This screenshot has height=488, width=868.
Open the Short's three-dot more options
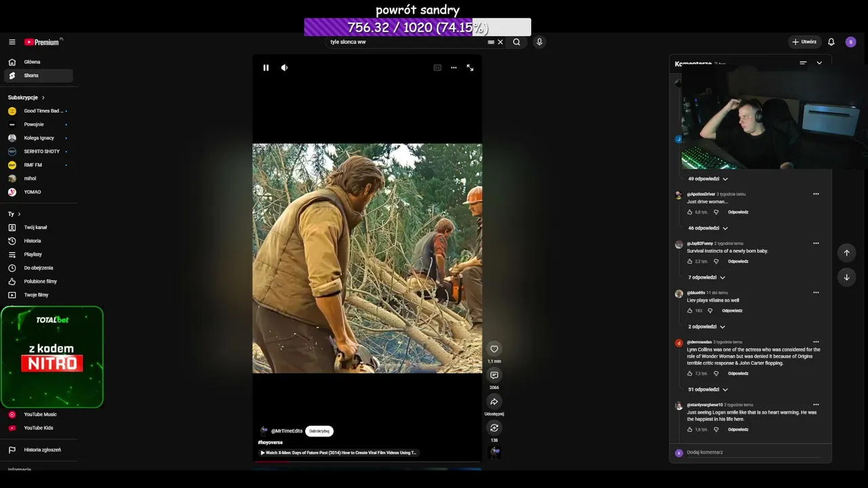point(454,68)
